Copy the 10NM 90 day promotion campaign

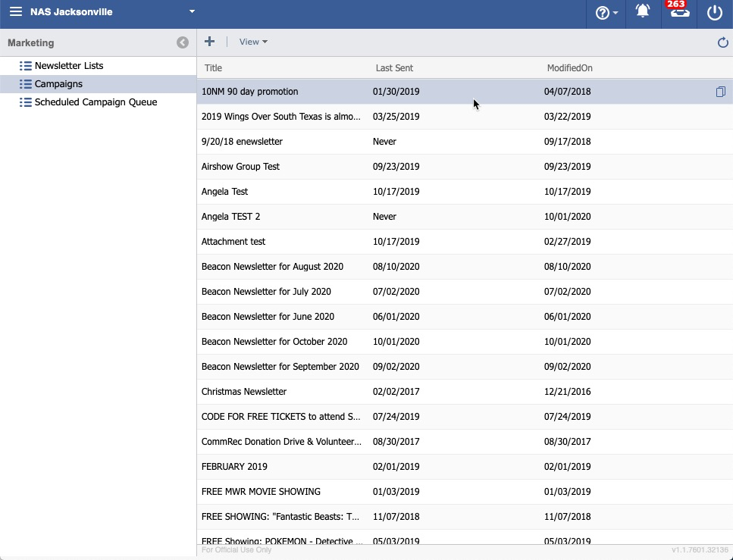[x=720, y=92]
